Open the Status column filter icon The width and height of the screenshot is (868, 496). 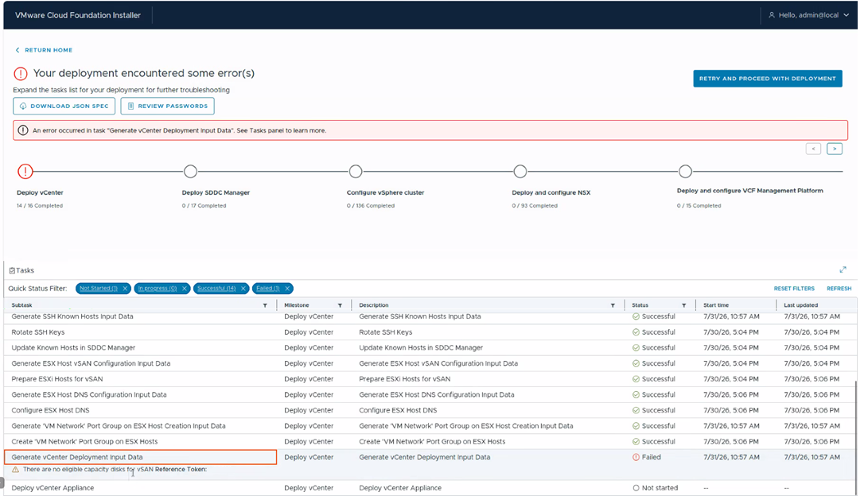[683, 305]
